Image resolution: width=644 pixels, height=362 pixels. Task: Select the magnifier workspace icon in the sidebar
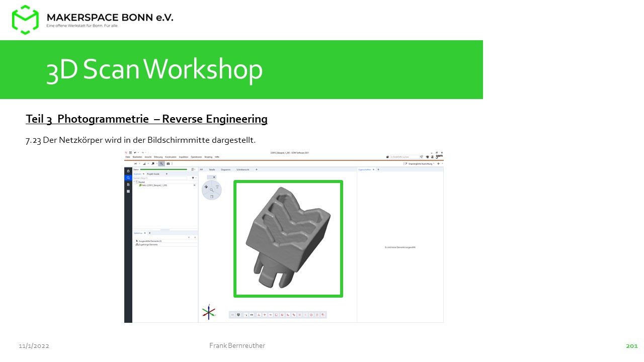tap(128, 177)
